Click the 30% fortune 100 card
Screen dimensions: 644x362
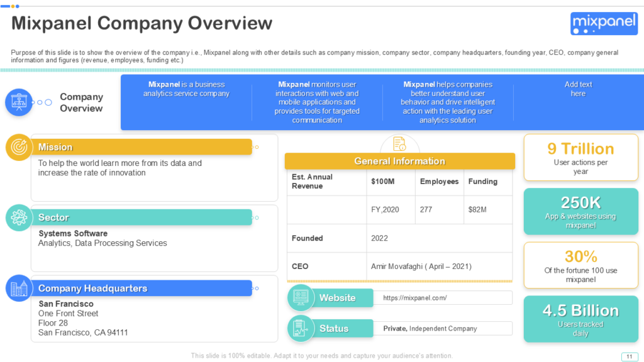580,266
